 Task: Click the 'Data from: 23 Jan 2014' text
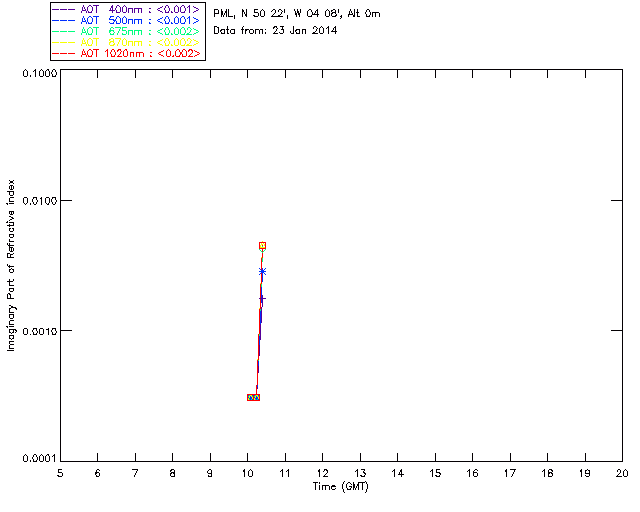pos(275,31)
